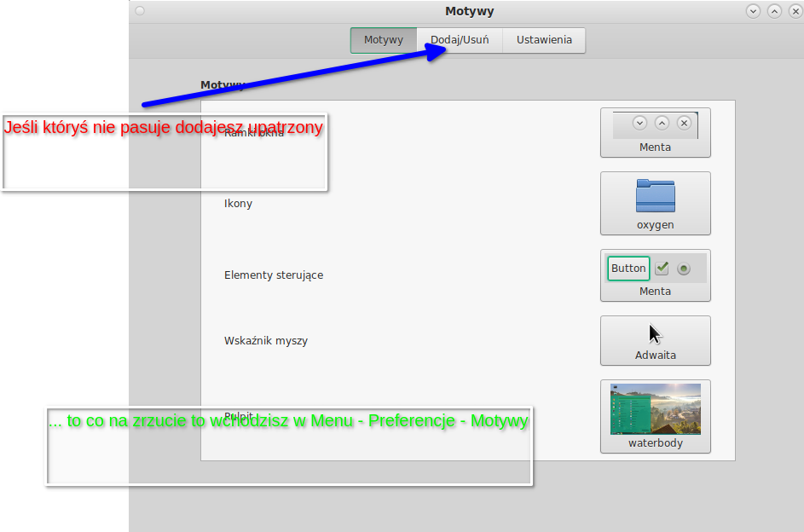Open the Ustawienia tab

[544, 40]
